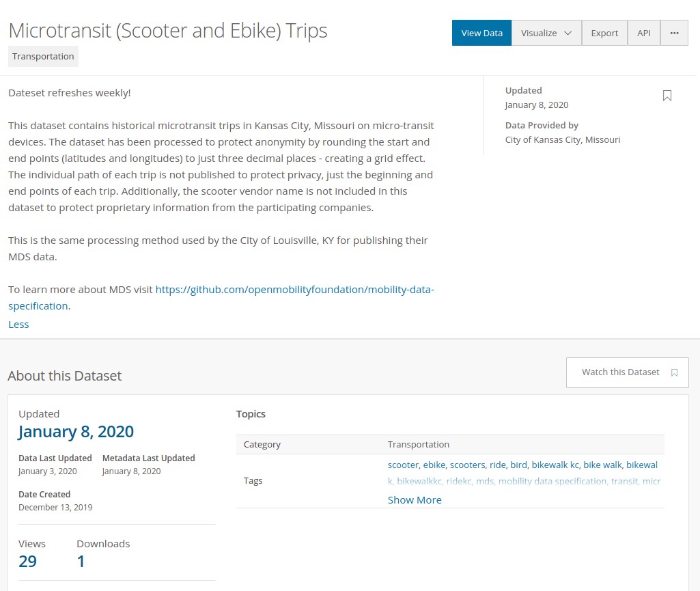Image resolution: width=700 pixels, height=591 pixels.
Task: Select the ebike tag
Action: (x=434, y=465)
